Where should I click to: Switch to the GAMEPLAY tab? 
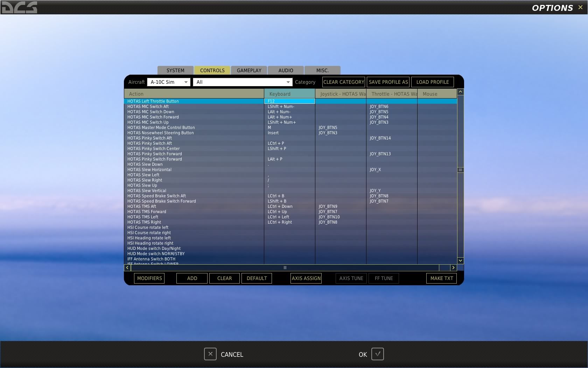(249, 70)
